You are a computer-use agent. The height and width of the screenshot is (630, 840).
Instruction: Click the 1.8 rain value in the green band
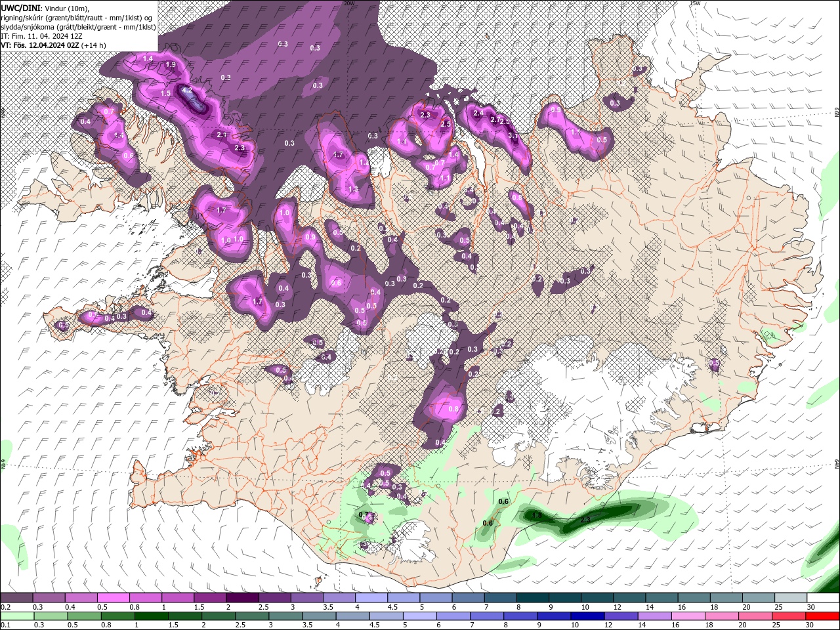537,516
